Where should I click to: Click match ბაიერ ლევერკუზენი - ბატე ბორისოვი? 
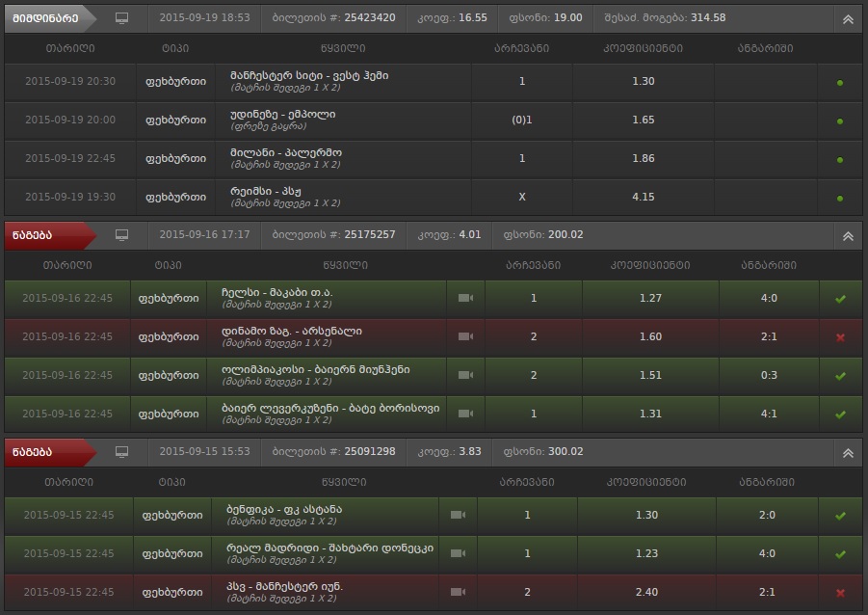[x=330, y=408]
